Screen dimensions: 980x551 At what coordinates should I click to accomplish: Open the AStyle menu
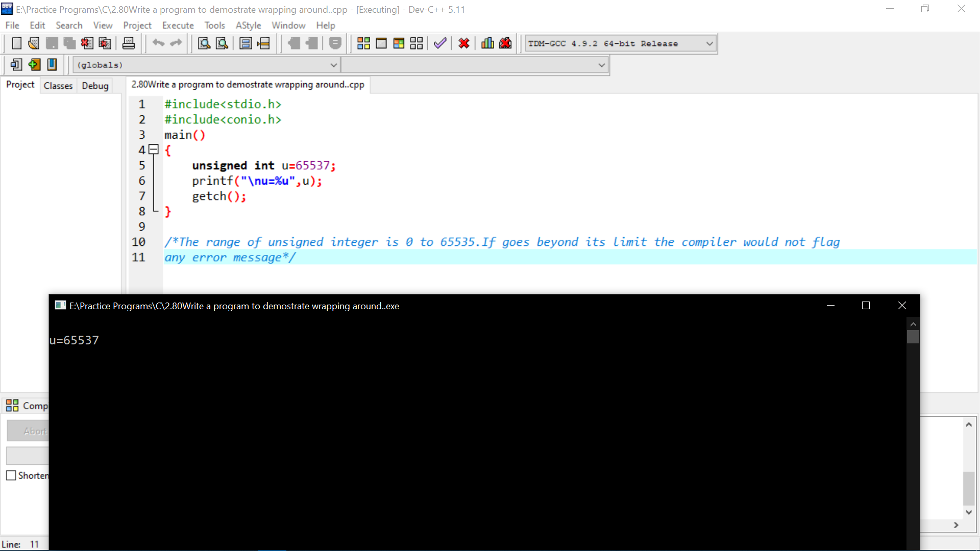click(x=248, y=26)
